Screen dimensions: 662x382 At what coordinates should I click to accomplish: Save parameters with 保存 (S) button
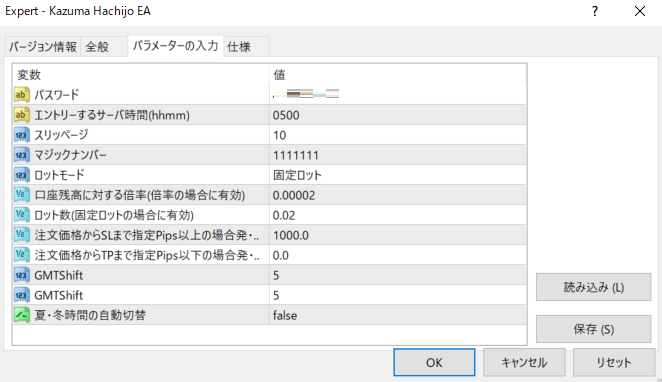point(594,329)
